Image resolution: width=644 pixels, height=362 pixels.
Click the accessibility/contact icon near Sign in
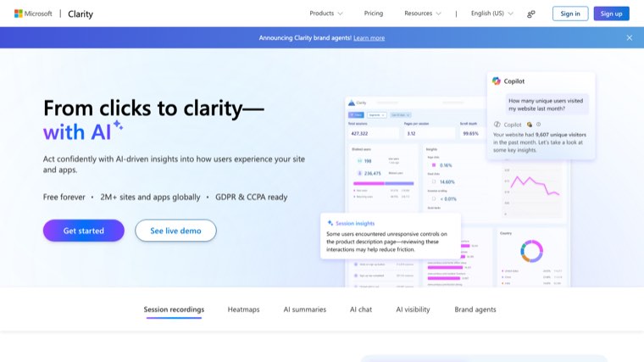pyautogui.click(x=531, y=14)
